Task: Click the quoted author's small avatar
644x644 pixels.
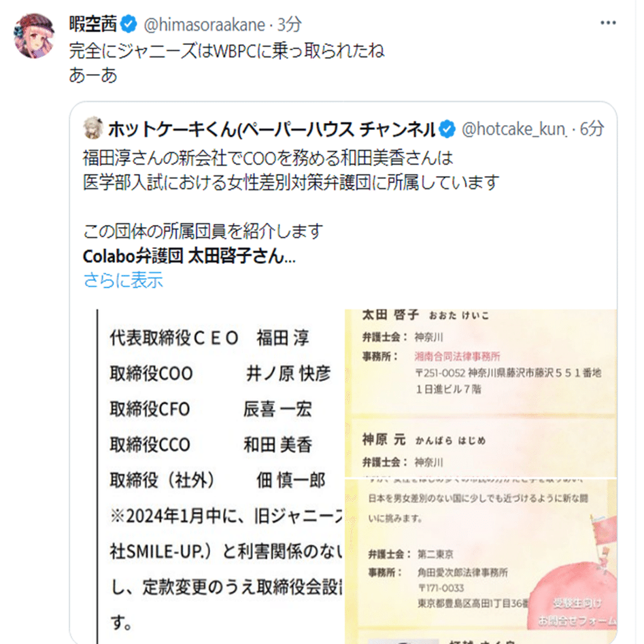Action: coord(93,128)
